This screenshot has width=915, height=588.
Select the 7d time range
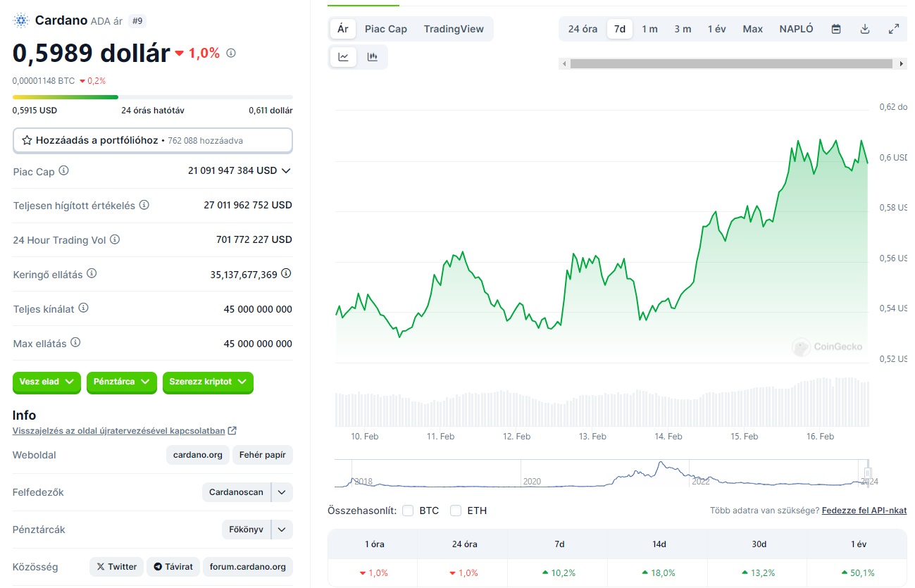[620, 29]
